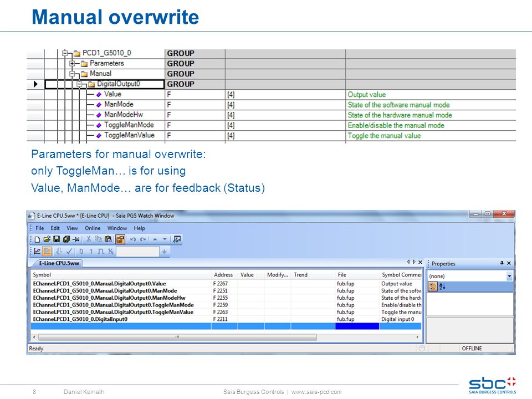Click the Modify column header

point(278,275)
